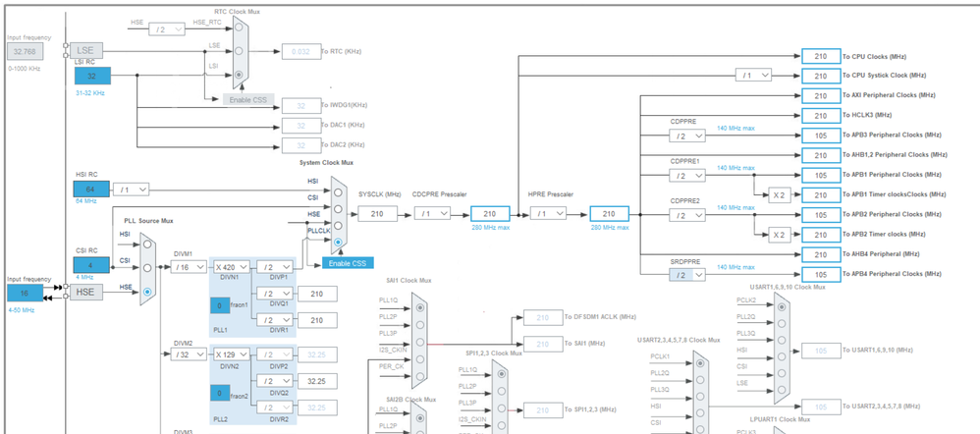Select LSE source in RTC Clock Mux
Screen dimensions: 980x434
click(x=239, y=51)
